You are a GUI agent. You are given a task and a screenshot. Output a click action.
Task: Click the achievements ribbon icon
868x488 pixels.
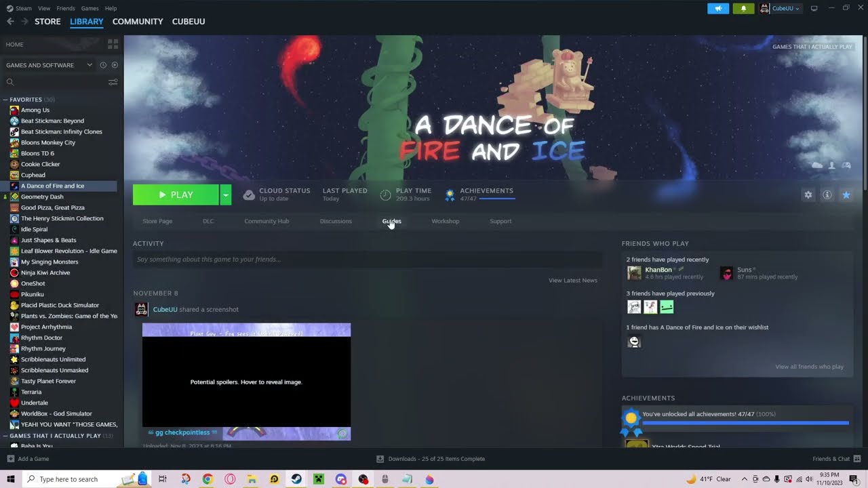pyautogui.click(x=450, y=195)
